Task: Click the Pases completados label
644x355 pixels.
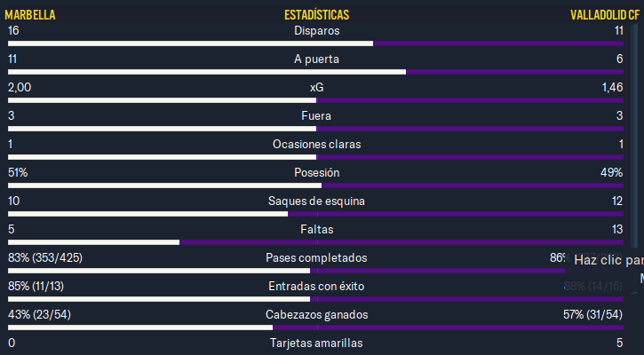Action: point(316,257)
